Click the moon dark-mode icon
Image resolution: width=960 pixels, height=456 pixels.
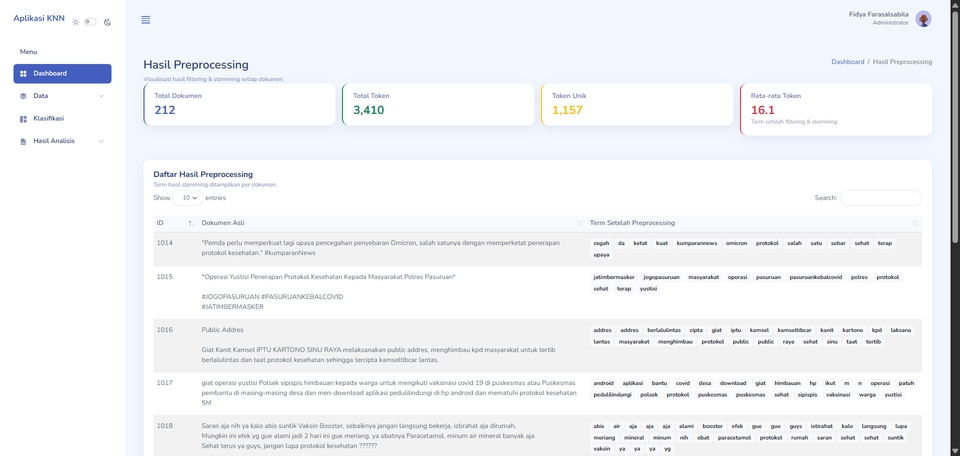107,21
